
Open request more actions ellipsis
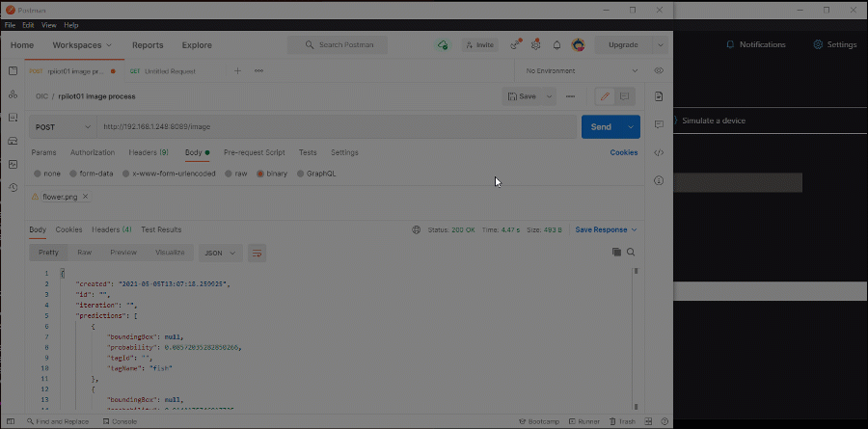pos(570,96)
